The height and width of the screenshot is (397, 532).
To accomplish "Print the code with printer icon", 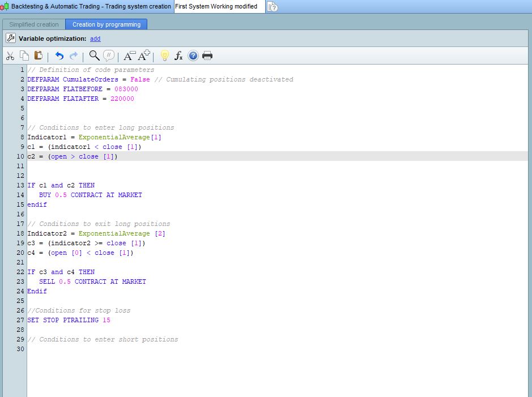I will [207, 56].
